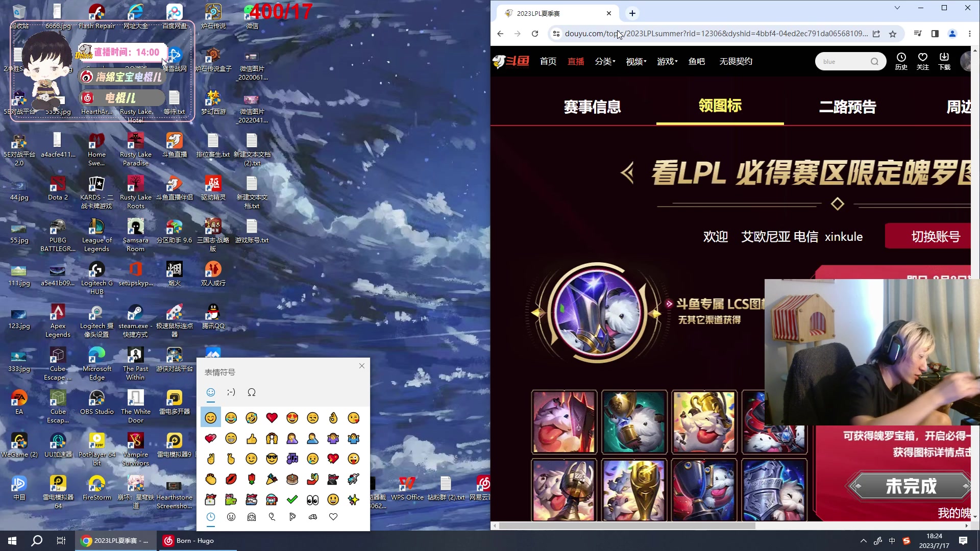Image resolution: width=980 pixels, height=551 pixels.
Task: Click the Douyu search input field
Action: click(x=843, y=62)
